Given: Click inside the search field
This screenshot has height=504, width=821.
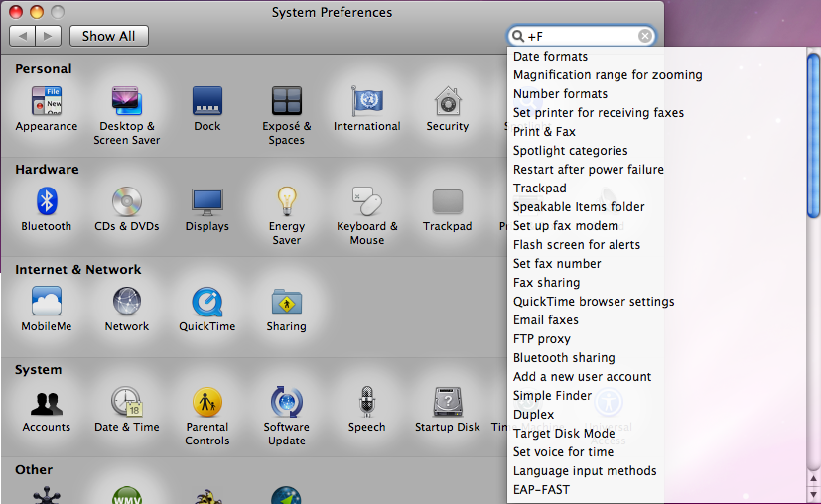Looking at the screenshot, I should coord(581,36).
